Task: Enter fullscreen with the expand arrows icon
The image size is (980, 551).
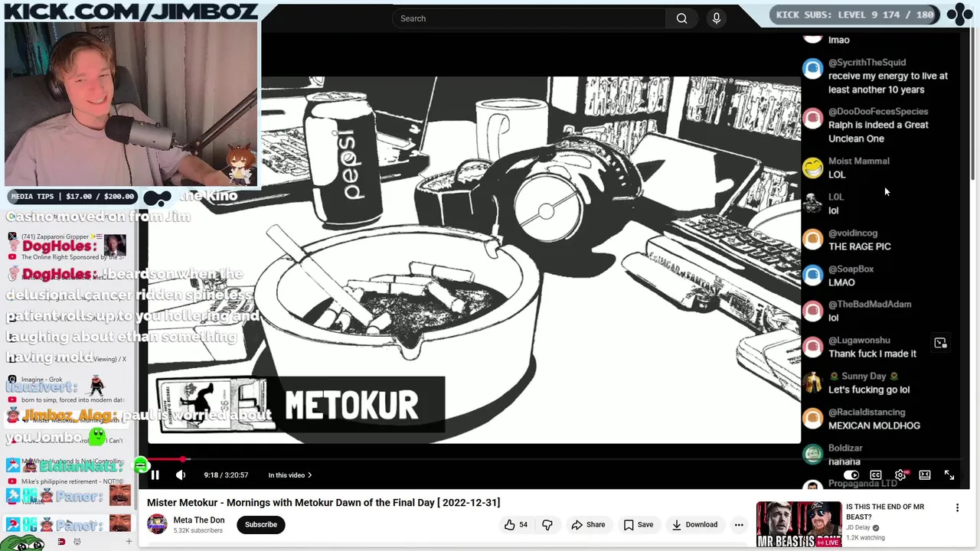Action: 949,475
